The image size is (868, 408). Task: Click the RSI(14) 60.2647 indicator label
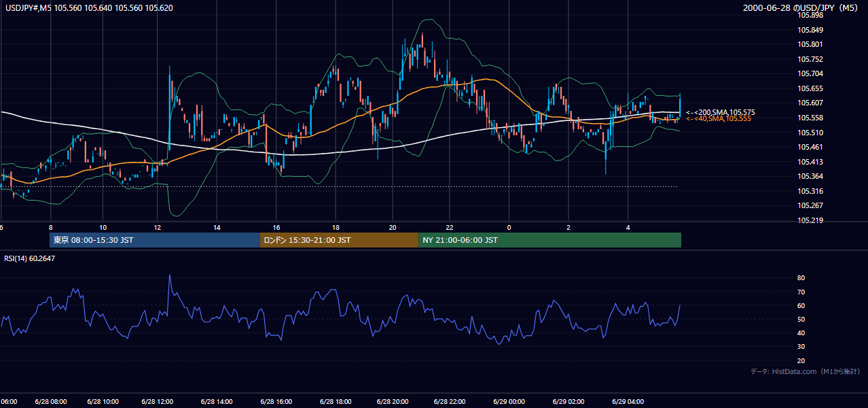coord(31,258)
